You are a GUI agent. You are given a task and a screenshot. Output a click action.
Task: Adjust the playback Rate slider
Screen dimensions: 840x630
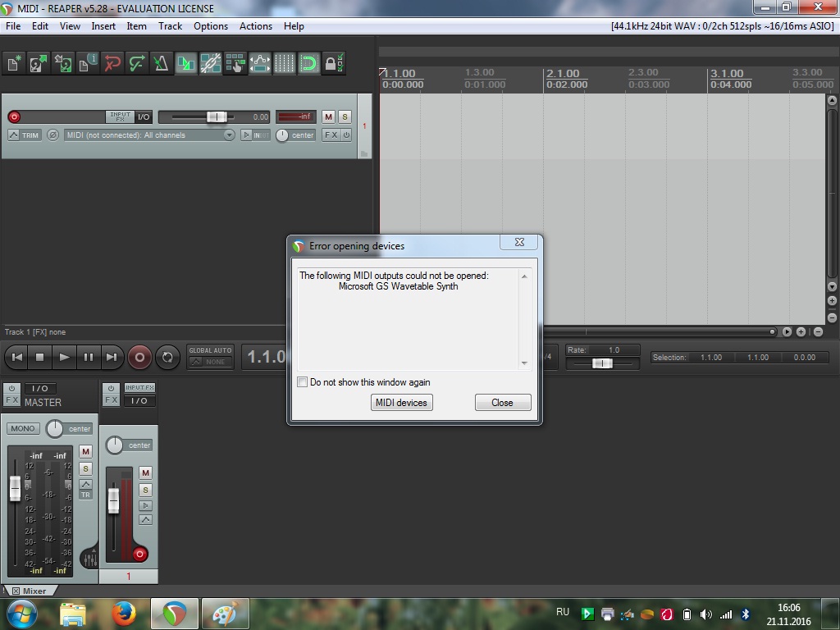click(602, 363)
